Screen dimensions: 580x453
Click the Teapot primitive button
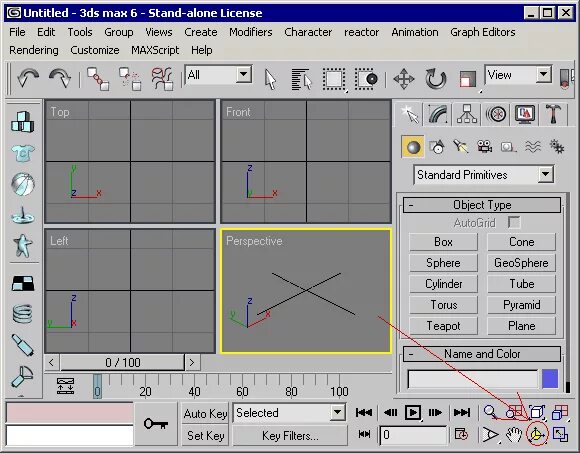point(443,326)
